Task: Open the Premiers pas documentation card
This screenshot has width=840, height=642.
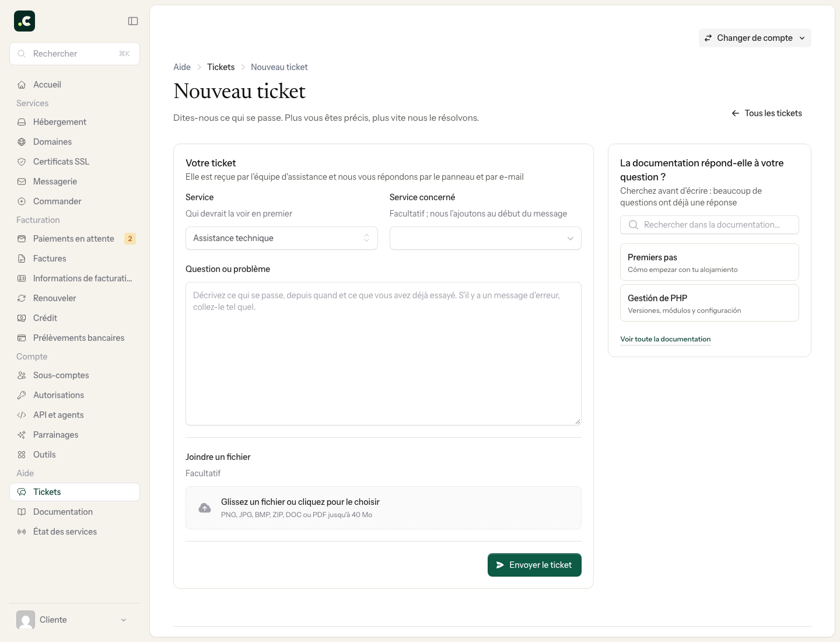Action: [x=709, y=262]
